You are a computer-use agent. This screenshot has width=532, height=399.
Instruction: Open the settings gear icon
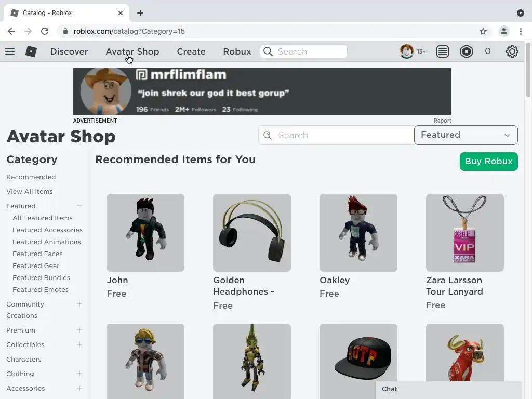pyautogui.click(x=512, y=51)
